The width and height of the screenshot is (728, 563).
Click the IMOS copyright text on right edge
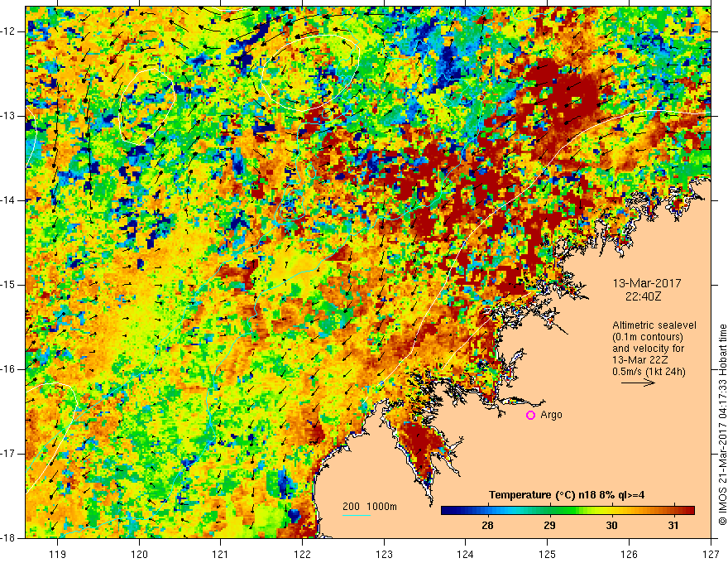(721, 414)
